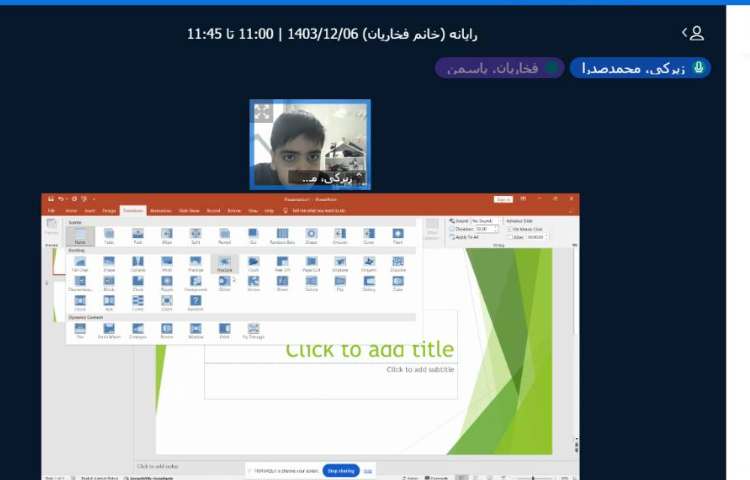Apply the Page Curl transition
Screen dimensions: 750x480
click(311, 263)
